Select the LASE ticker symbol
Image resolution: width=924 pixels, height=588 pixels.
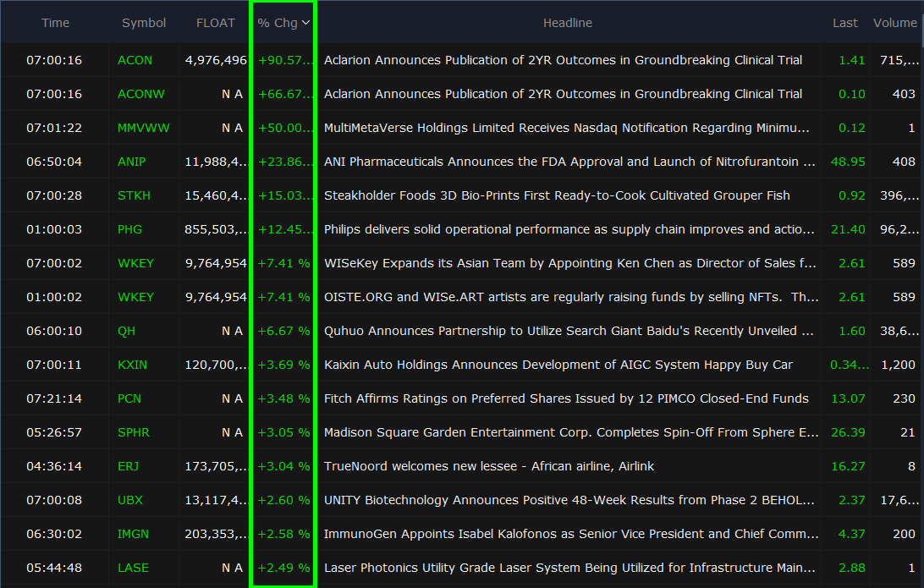133,568
